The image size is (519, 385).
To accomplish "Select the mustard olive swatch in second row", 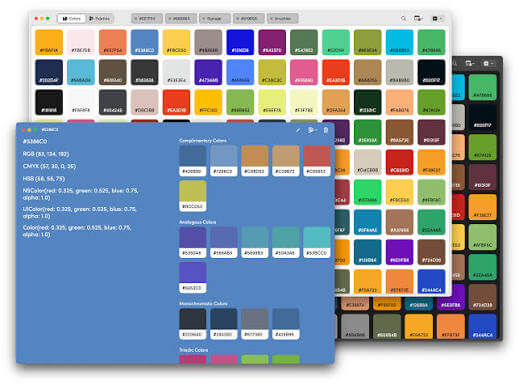I will click(272, 72).
